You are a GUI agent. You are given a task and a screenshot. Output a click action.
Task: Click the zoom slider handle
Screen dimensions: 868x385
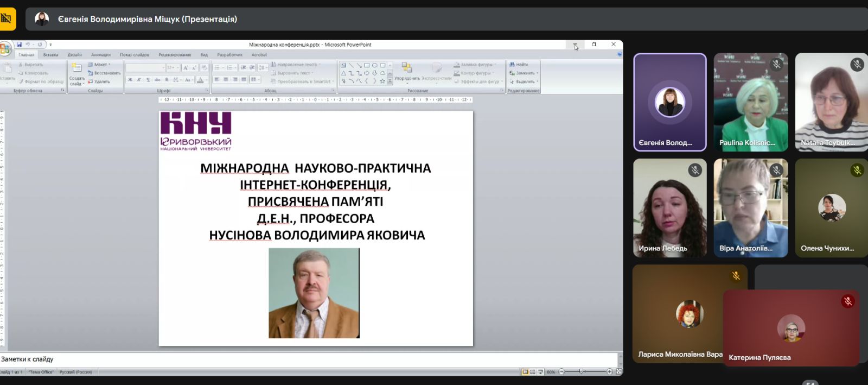point(581,372)
